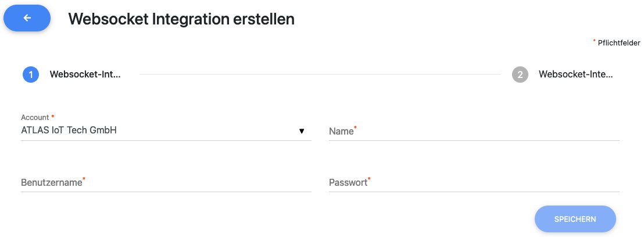Click the Pflichtfelder required-fields note
644x237 pixels.
click(618, 43)
